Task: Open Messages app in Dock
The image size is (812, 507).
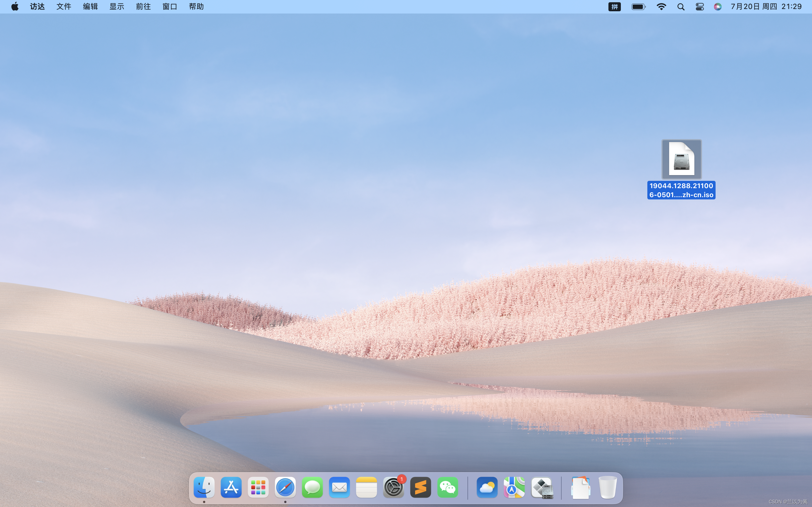Action: pos(312,487)
